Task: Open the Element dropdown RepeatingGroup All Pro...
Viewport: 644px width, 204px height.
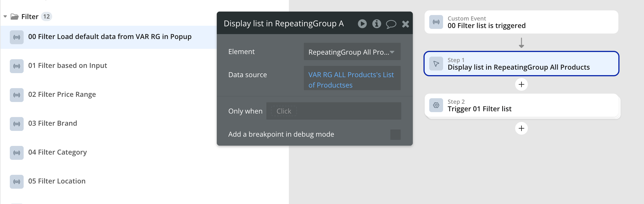Action: point(352,52)
